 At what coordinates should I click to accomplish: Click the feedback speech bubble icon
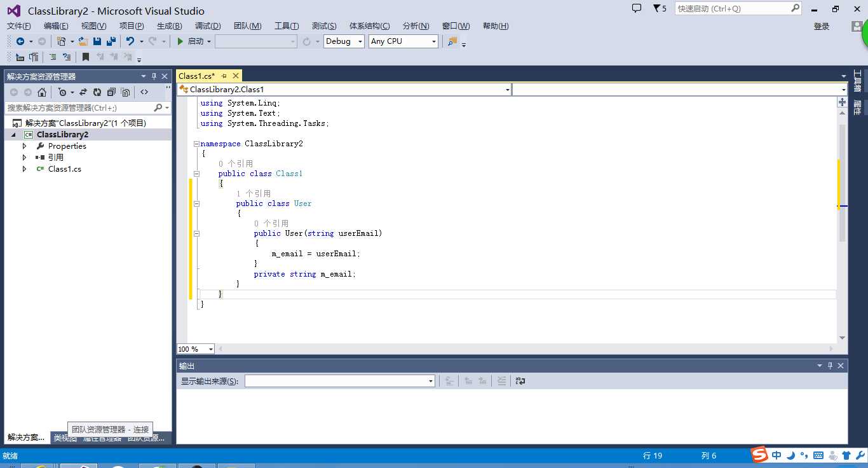637,8
